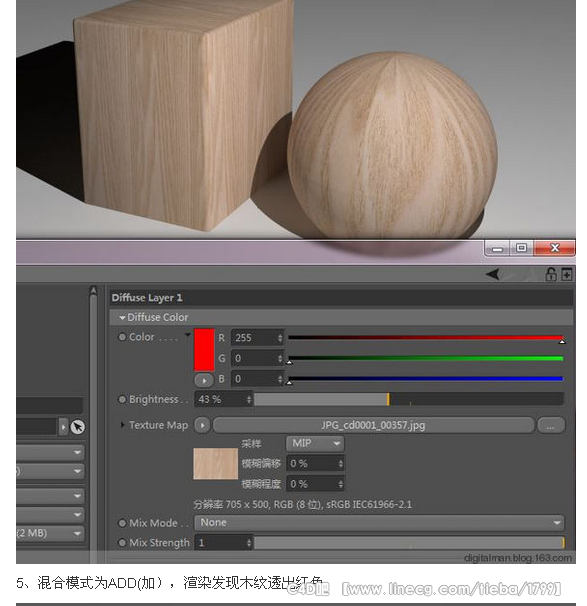
Task: Click the red Color swatch
Action: [x=204, y=350]
